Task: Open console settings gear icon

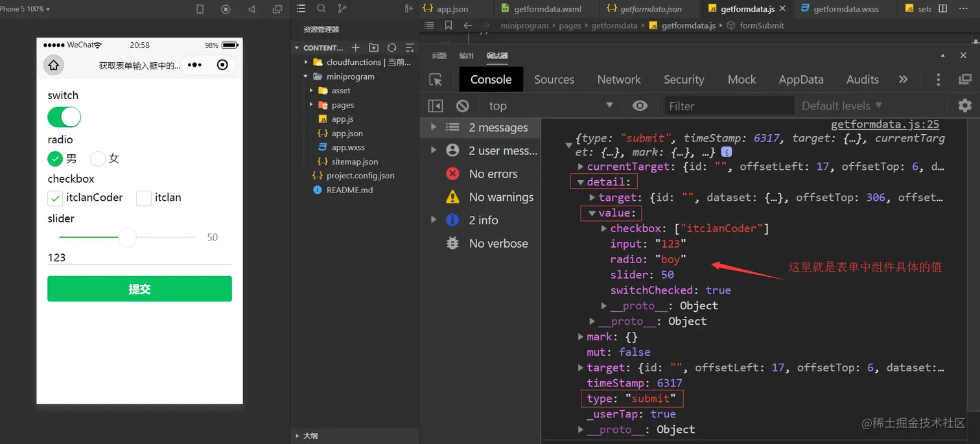Action: point(964,106)
